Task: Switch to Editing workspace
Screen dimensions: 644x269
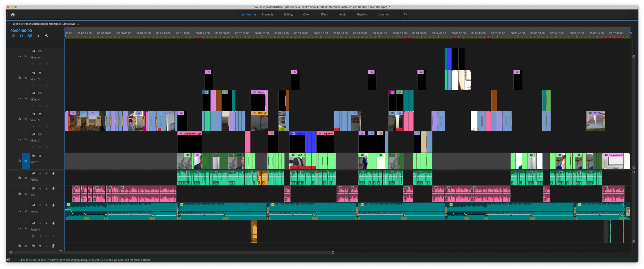Action: point(288,14)
